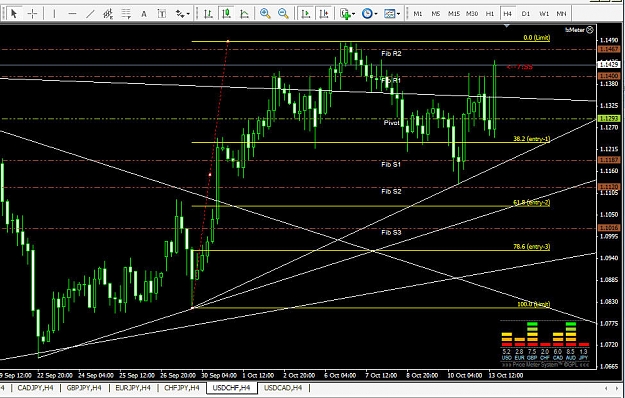Switch chart to Bar Chart mode
Image resolution: width=625 pixels, height=398 pixels.
coord(208,14)
